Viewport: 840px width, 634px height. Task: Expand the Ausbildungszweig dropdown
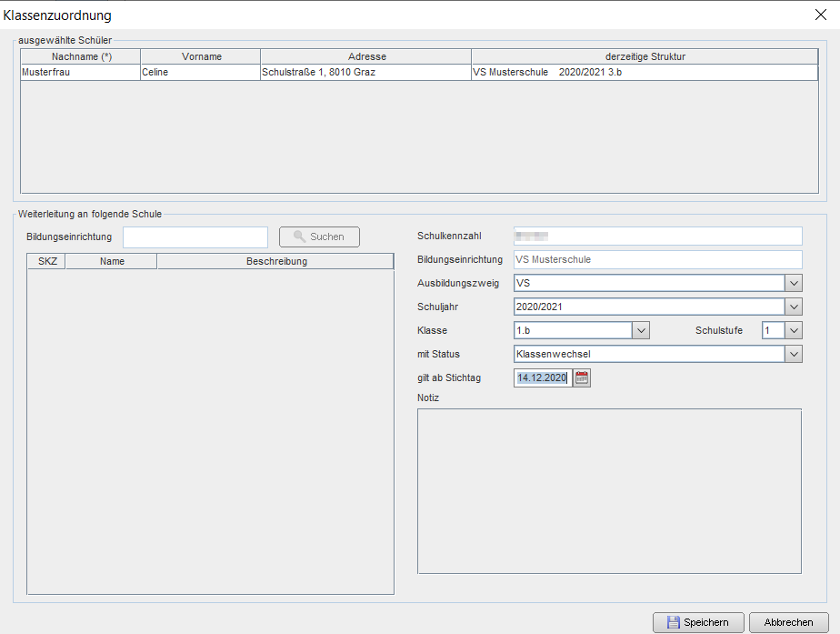793,283
